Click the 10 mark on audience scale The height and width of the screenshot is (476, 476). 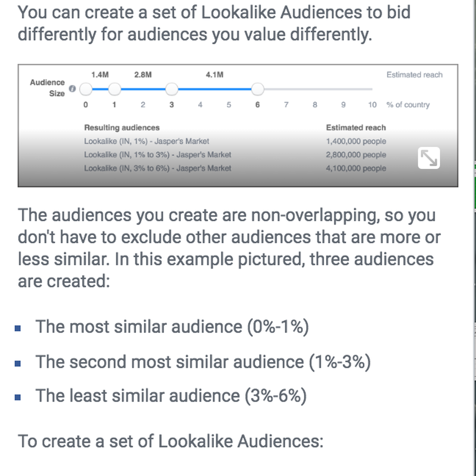coord(372,105)
